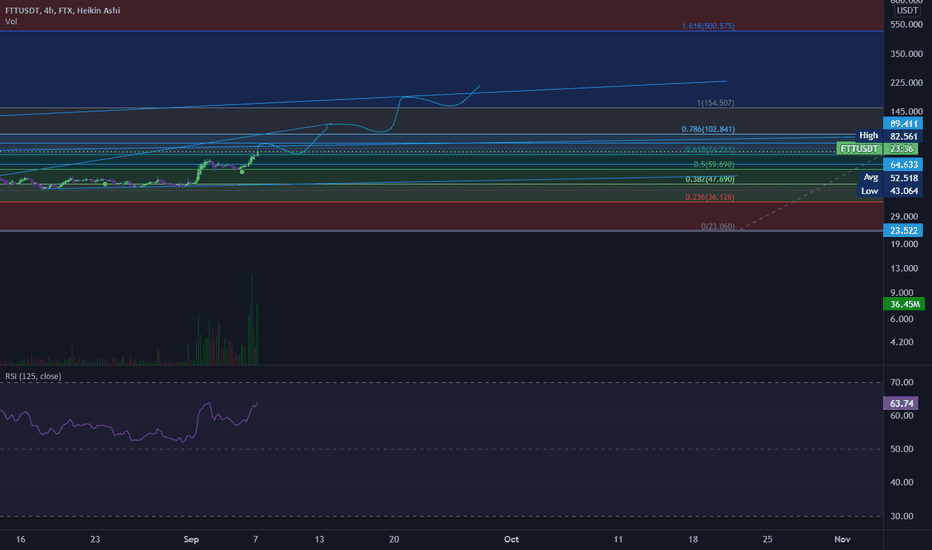932x550 pixels.
Task: Select the 0.236(36.126) Fibonacci level label
Action: pos(710,197)
